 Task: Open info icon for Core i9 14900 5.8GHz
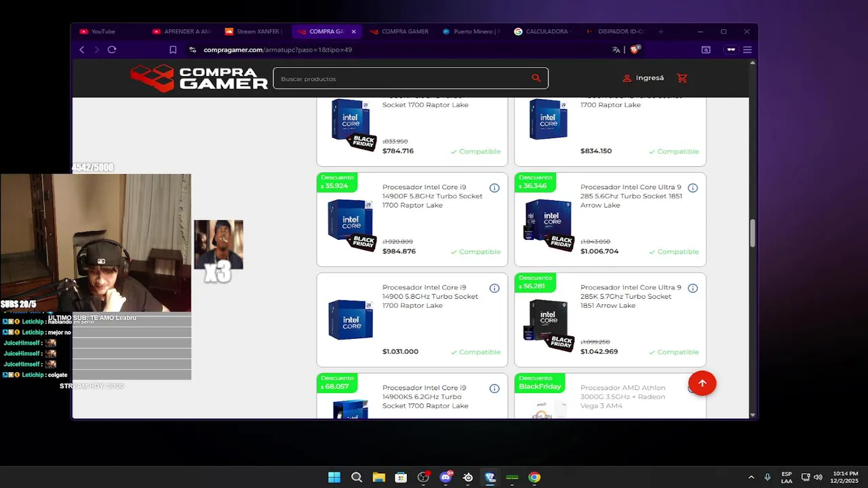click(494, 288)
